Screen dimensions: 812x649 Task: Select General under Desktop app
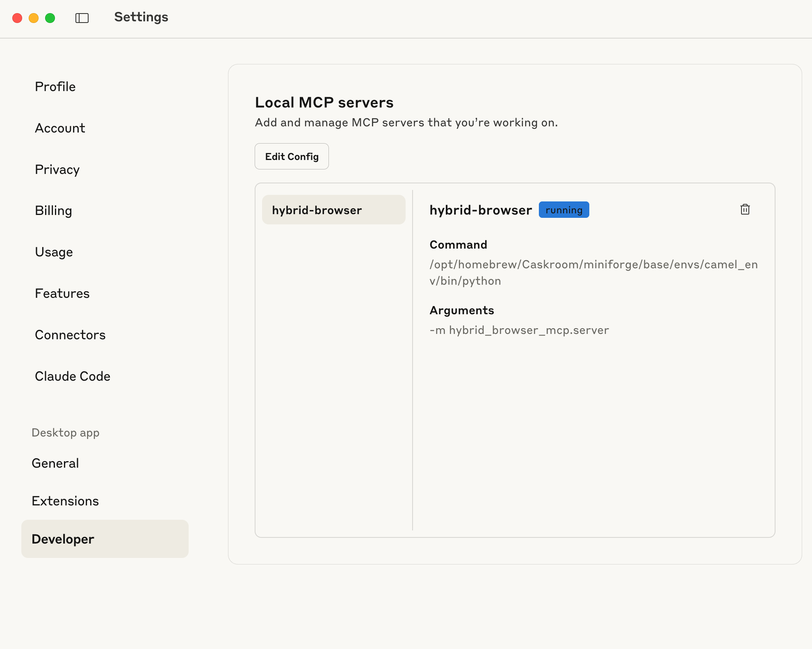[55, 463]
